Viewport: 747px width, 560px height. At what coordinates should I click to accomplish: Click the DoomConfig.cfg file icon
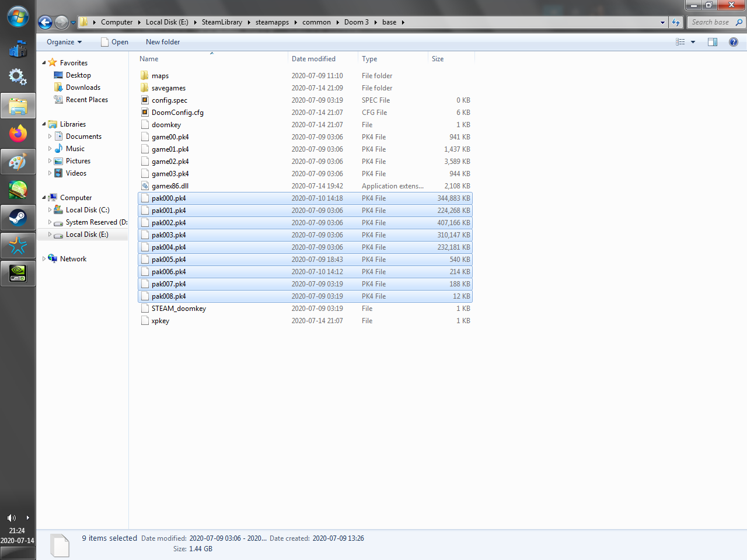pyautogui.click(x=145, y=113)
